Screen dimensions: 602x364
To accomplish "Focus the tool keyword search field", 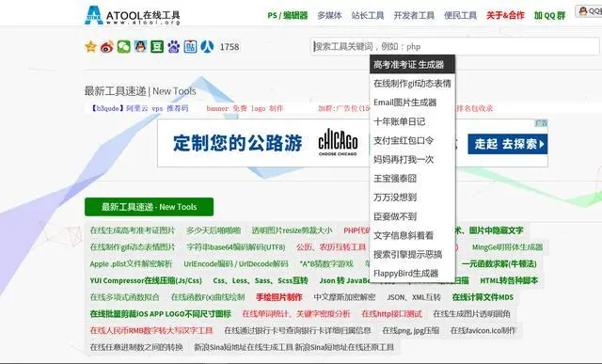I will point(455,46).
